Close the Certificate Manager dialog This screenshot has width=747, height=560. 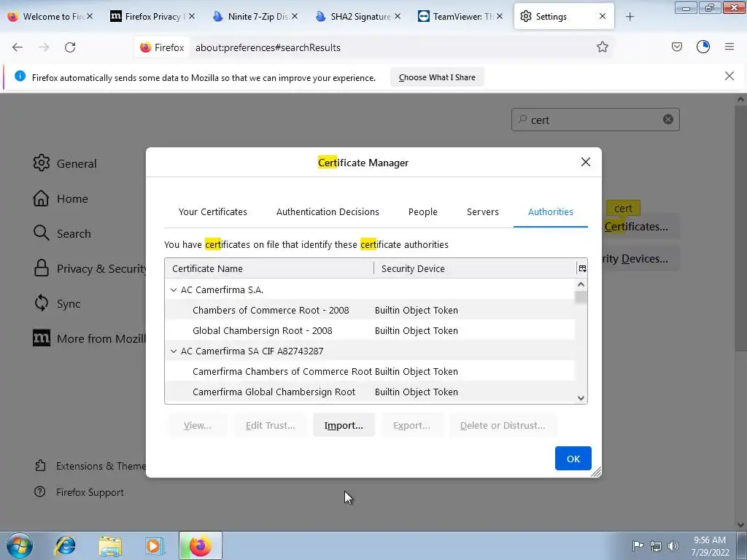point(586,162)
